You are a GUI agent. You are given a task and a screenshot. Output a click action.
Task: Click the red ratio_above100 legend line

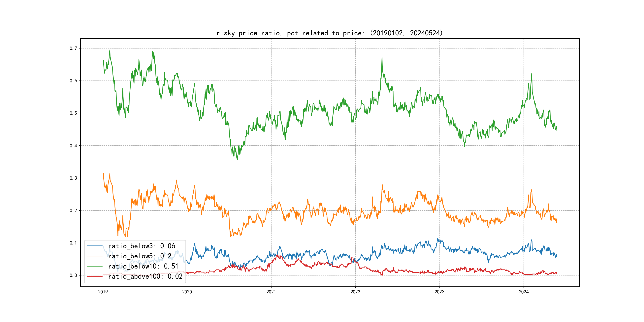(x=94, y=276)
